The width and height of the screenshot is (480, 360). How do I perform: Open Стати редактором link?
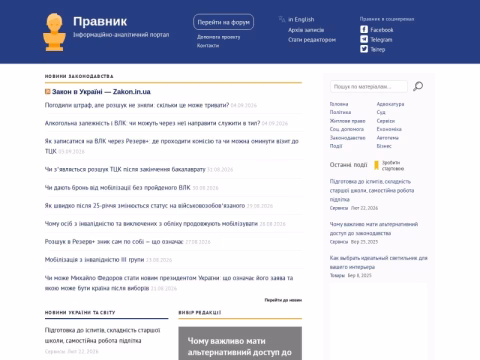coord(312,40)
